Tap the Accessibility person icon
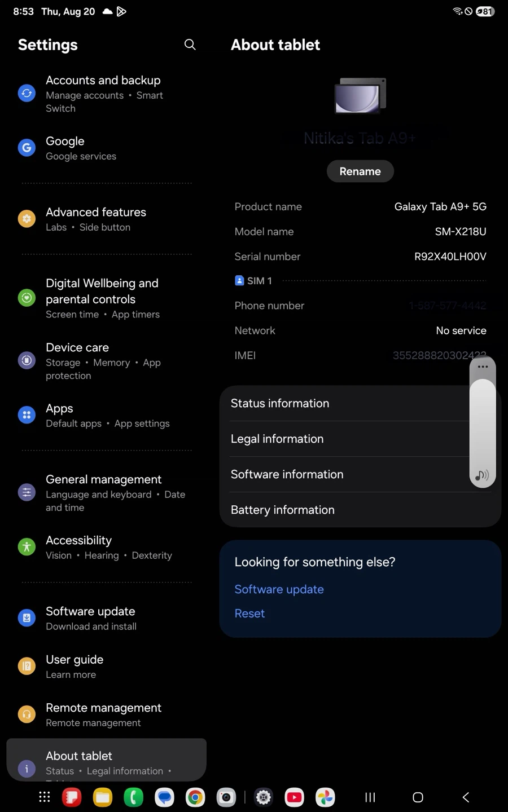The height and width of the screenshot is (812, 508). click(x=27, y=546)
